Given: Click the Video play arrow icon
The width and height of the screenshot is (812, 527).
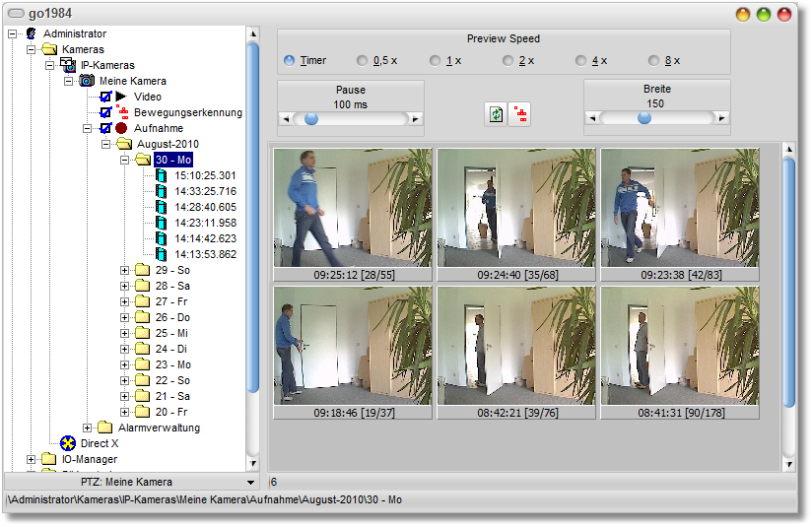Looking at the screenshot, I should [121, 97].
